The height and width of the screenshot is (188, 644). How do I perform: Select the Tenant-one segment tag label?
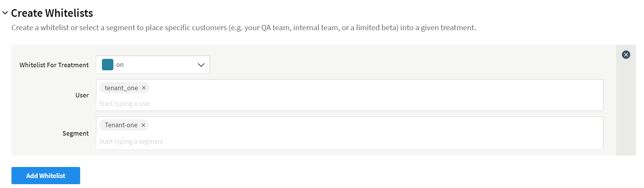(x=121, y=125)
